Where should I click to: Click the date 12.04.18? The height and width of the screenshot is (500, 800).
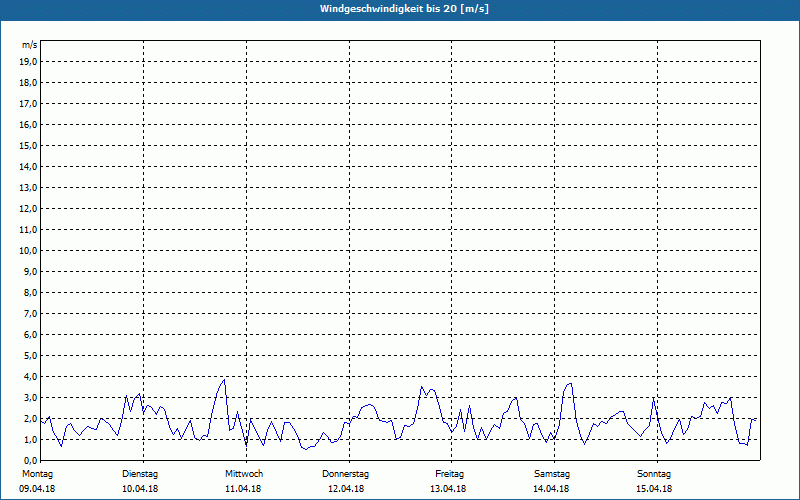(x=346, y=489)
